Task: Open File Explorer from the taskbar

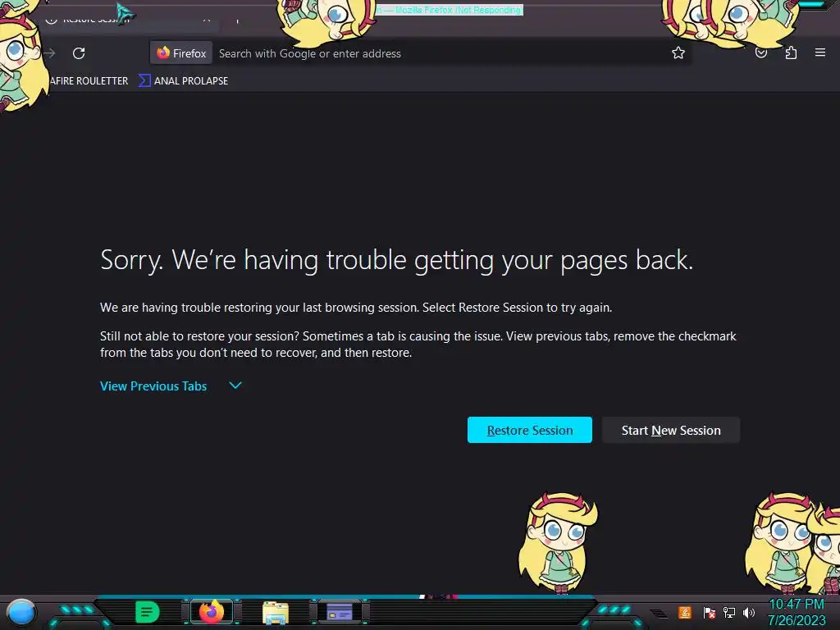Action: (x=276, y=612)
